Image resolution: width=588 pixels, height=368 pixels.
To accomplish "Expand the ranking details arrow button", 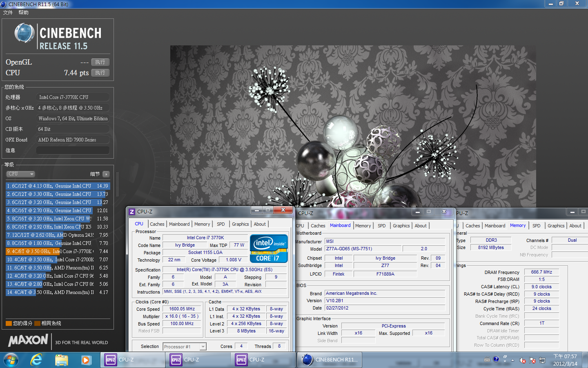I will click(x=106, y=174).
